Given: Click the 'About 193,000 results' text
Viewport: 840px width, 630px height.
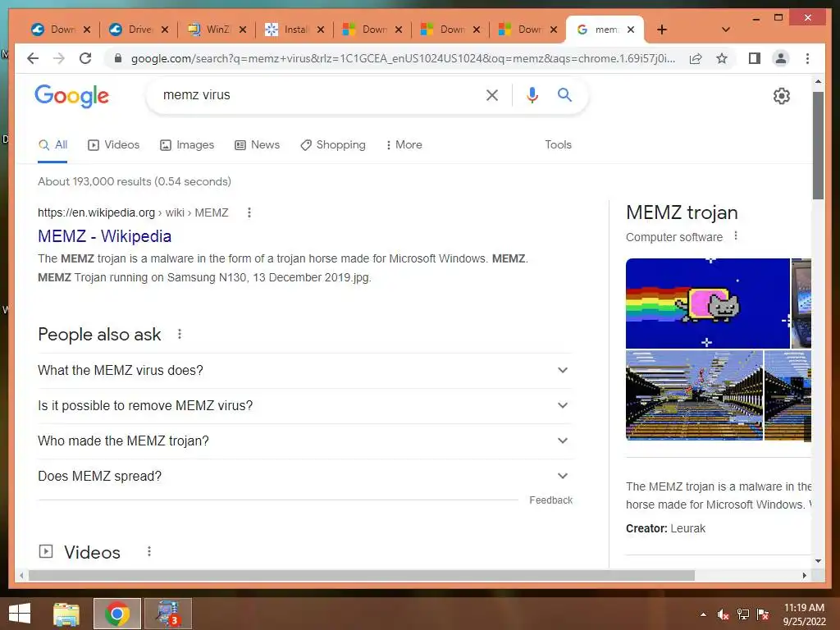Looking at the screenshot, I should (135, 181).
